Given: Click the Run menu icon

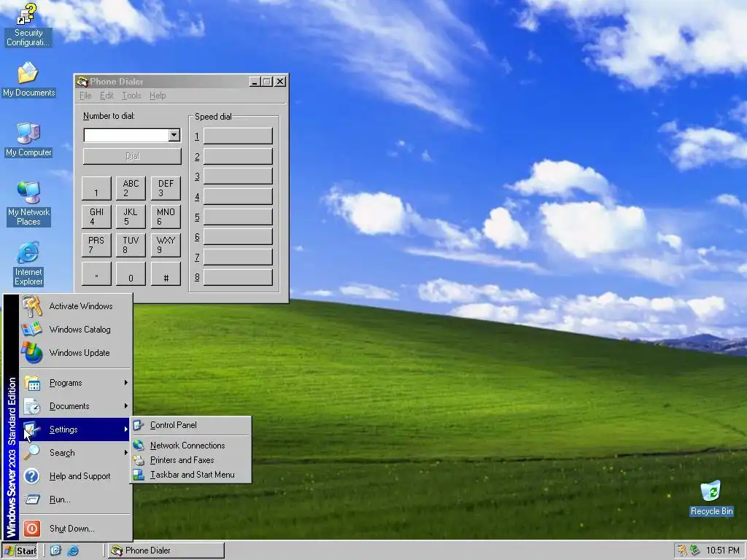Looking at the screenshot, I should coord(32,499).
